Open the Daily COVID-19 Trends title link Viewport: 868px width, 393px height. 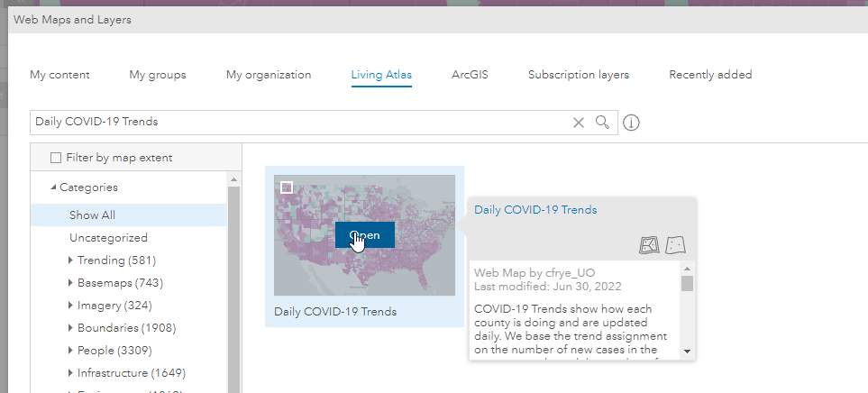535,210
